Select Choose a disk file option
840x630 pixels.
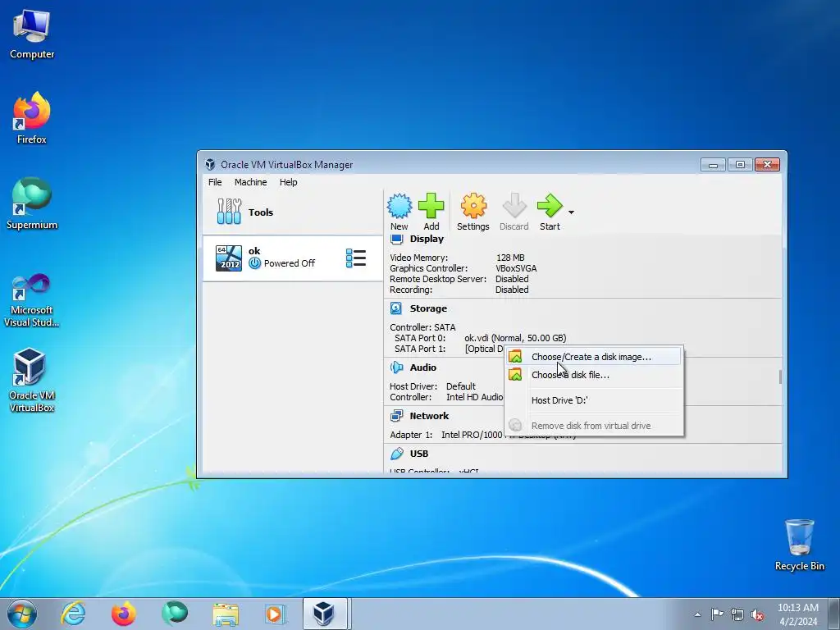[594, 375]
